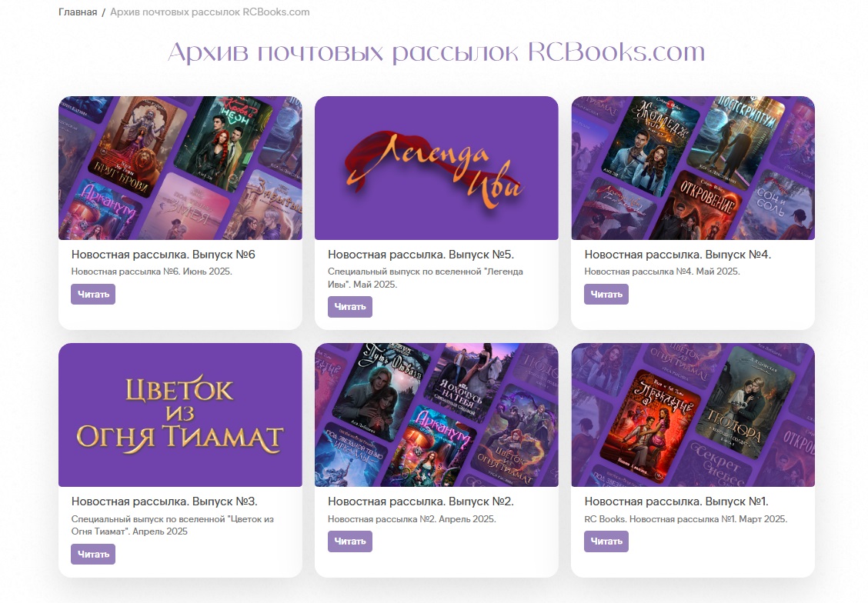Open title Новостная рассылка. Выпуск №4.

coord(678,255)
